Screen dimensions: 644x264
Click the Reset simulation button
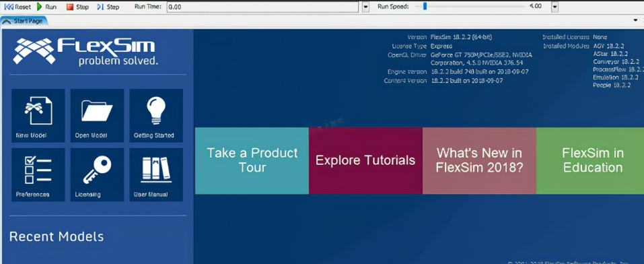click(17, 7)
